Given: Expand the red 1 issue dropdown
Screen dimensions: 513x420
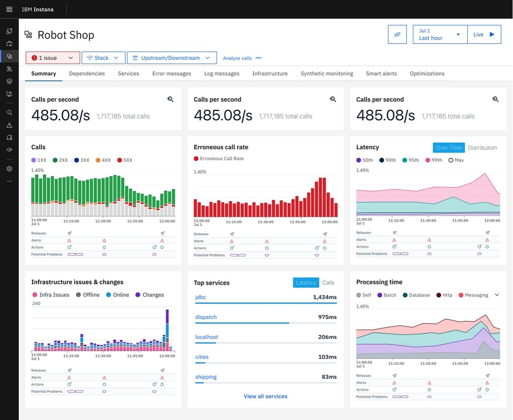Looking at the screenshot, I should point(53,58).
